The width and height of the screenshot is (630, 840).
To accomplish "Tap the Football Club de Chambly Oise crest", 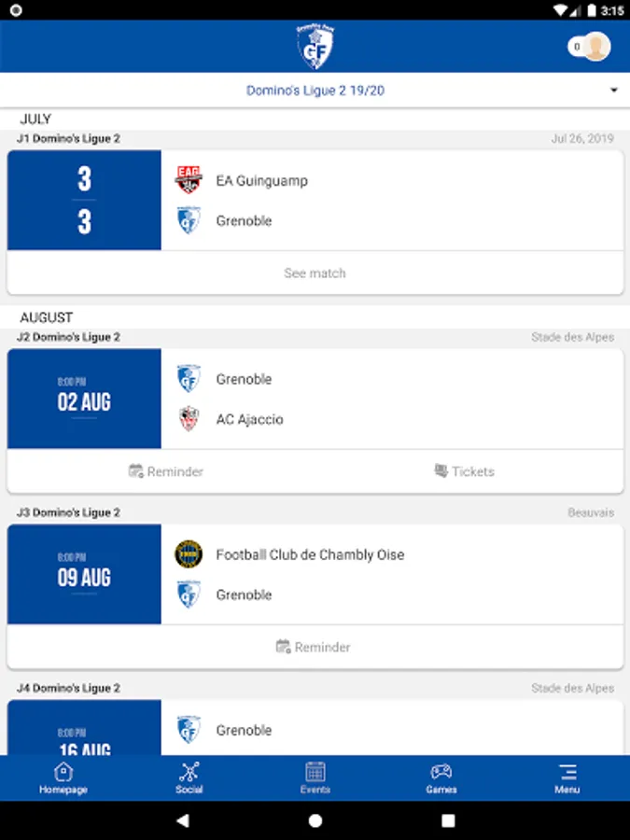I will coord(189,554).
